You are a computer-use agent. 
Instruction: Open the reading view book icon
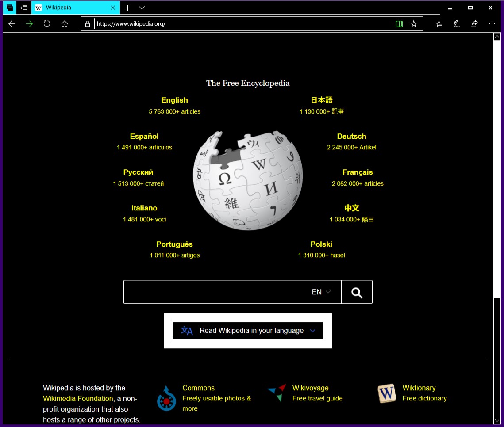click(x=399, y=24)
